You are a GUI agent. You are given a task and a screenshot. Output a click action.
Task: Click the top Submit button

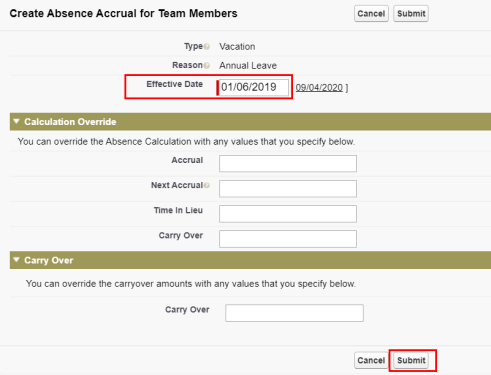pos(411,14)
